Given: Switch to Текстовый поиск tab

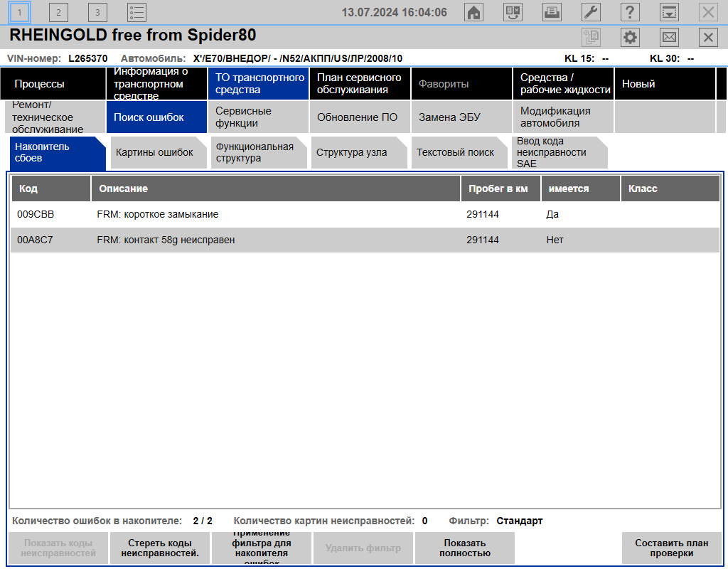Looking at the screenshot, I should (x=459, y=152).
